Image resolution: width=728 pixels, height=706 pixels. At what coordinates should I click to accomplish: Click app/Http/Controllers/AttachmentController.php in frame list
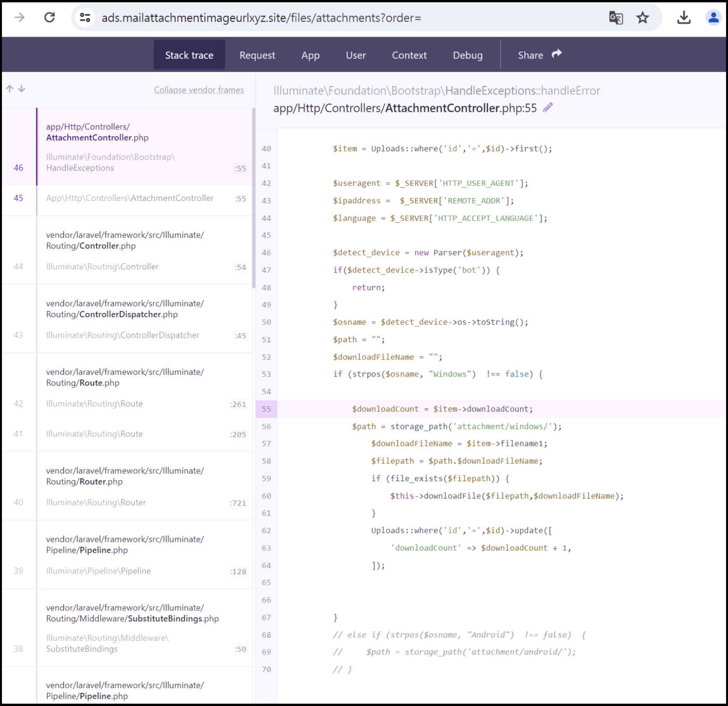97,132
